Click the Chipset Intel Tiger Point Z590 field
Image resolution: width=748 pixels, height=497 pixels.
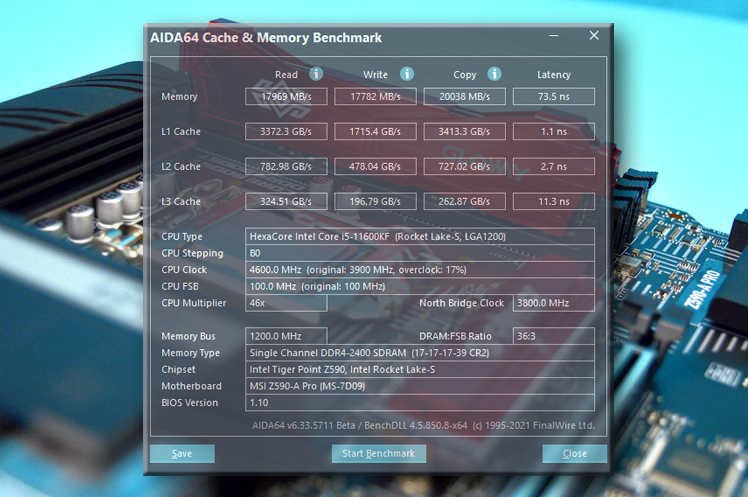coord(420,370)
